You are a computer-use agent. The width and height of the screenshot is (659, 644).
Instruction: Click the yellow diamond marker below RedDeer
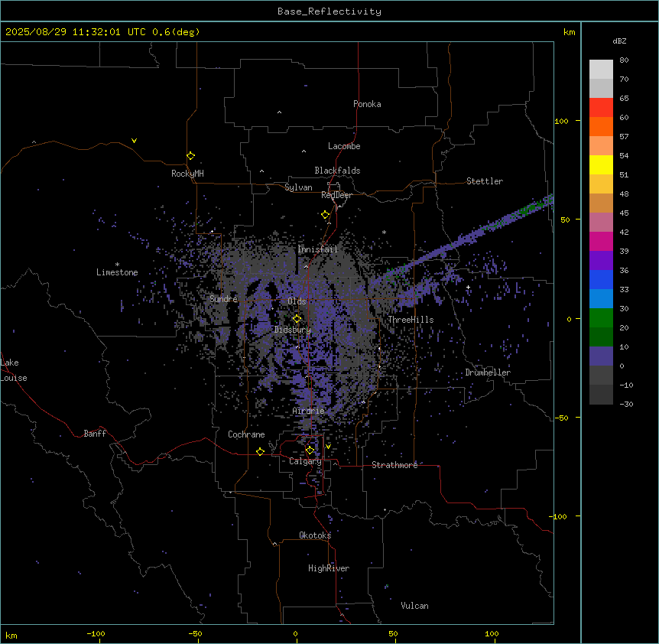[x=325, y=215]
